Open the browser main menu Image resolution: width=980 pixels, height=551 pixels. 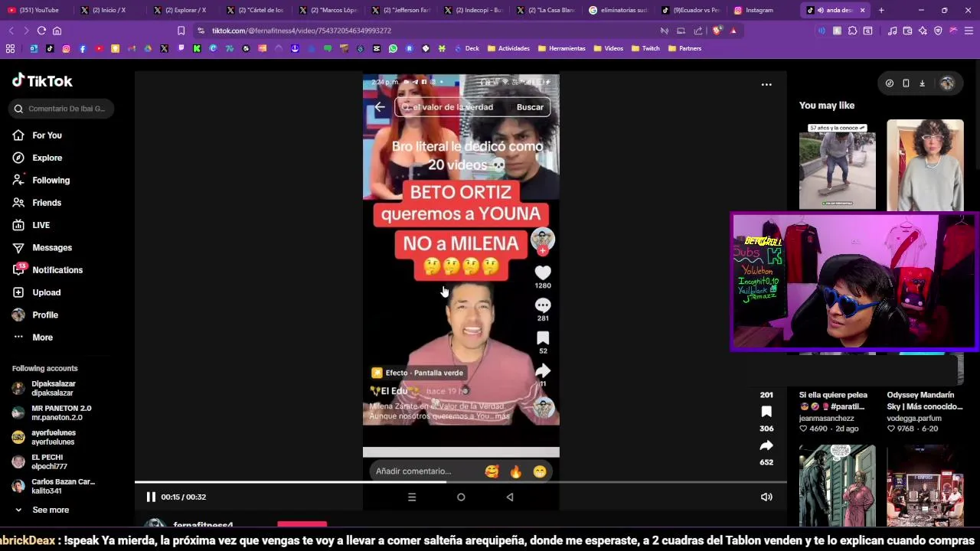(969, 31)
